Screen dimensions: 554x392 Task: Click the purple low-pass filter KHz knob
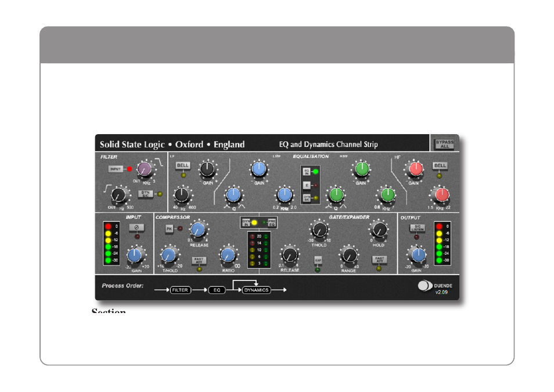point(144,170)
